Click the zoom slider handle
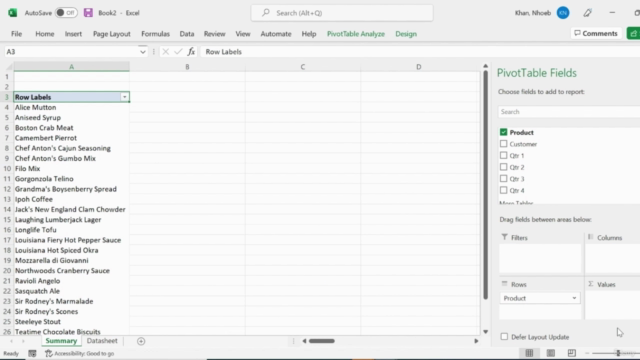 pos(618,353)
